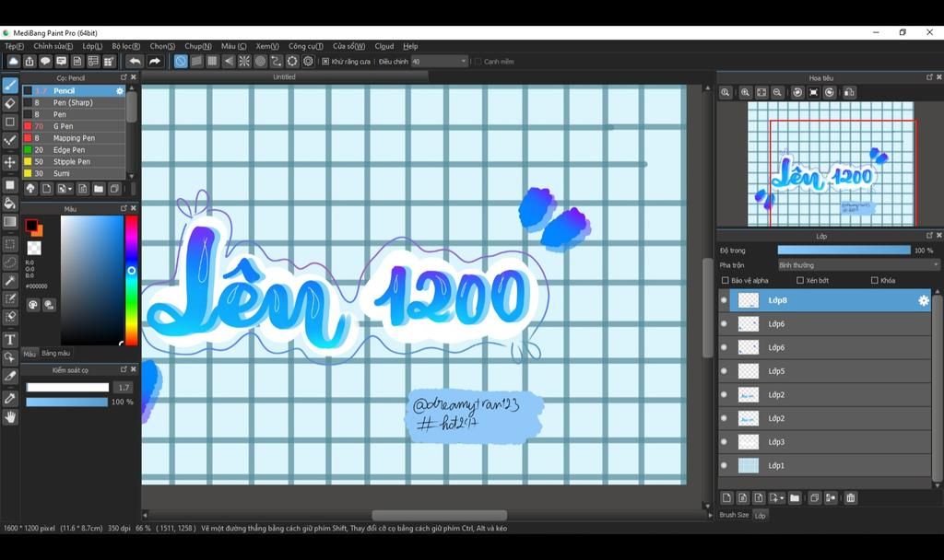This screenshot has height=560, width=944.
Task: Click zoom in icon in navigator panel
Action: point(745,93)
